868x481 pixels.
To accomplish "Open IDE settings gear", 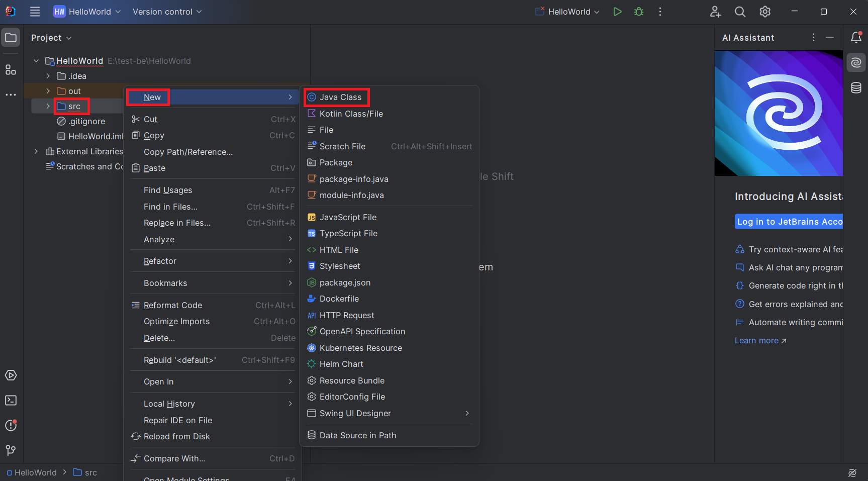I will (765, 12).
